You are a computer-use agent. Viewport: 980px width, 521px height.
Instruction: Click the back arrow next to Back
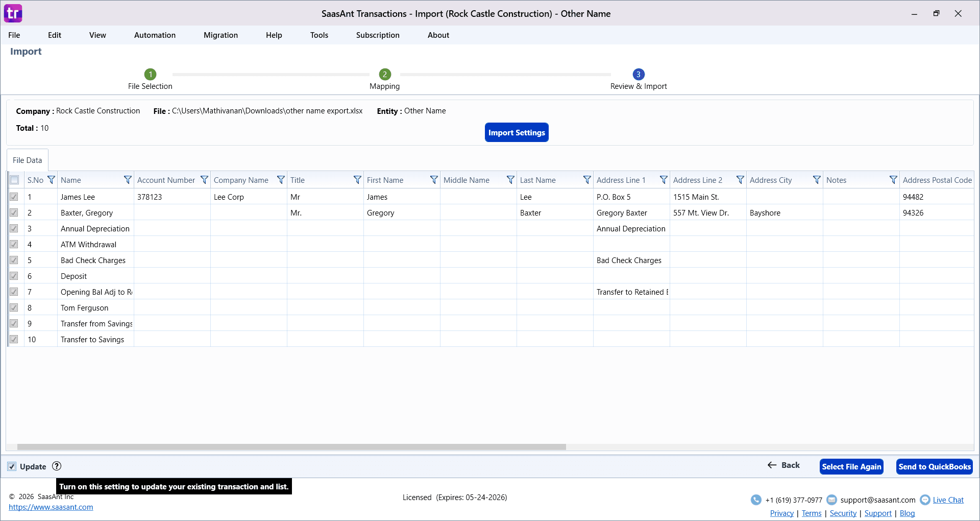click(771, 465)
